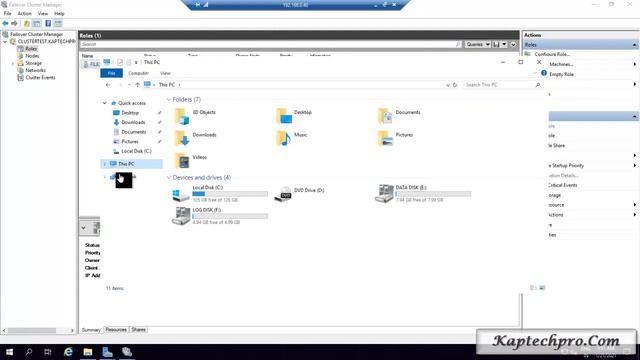
Task: Open the Computer ribbon tab
Action: 138,73
